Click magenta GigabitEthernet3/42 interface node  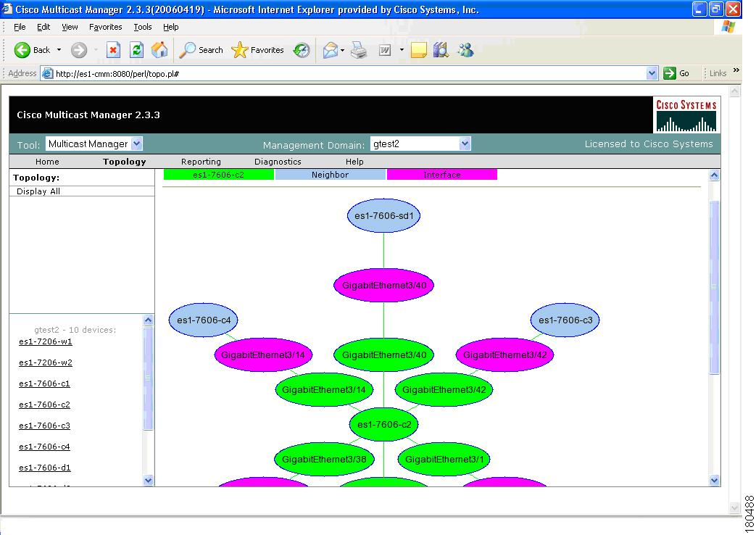(504, 354)
